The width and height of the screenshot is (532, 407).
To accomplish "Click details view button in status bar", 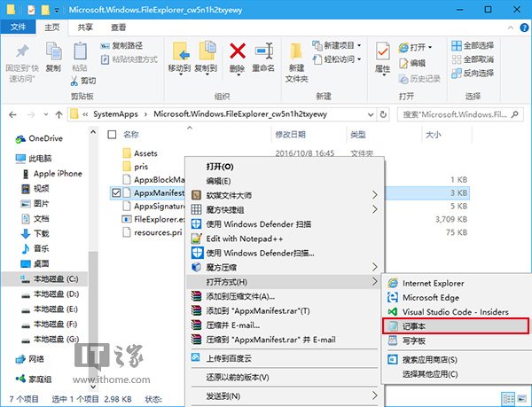I will point(508,398).
